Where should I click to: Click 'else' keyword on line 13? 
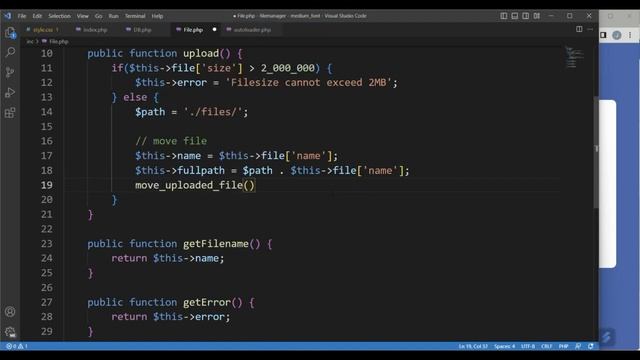[135, 97]
